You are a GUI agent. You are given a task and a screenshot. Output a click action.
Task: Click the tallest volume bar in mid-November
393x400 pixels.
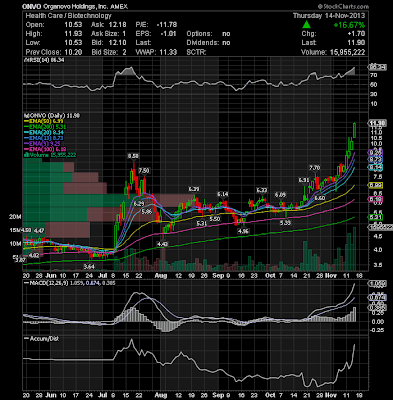click(x=354, y=249)
